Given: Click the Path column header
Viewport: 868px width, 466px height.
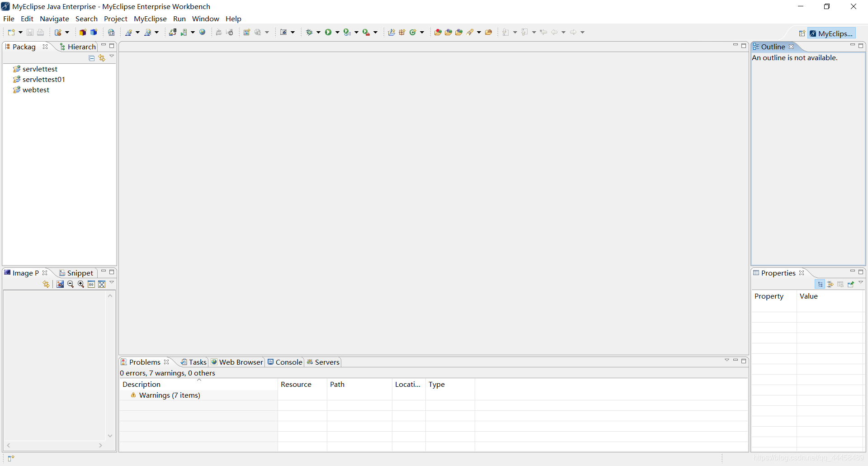Looking at the screenshot, I should [x=359, y=384].
